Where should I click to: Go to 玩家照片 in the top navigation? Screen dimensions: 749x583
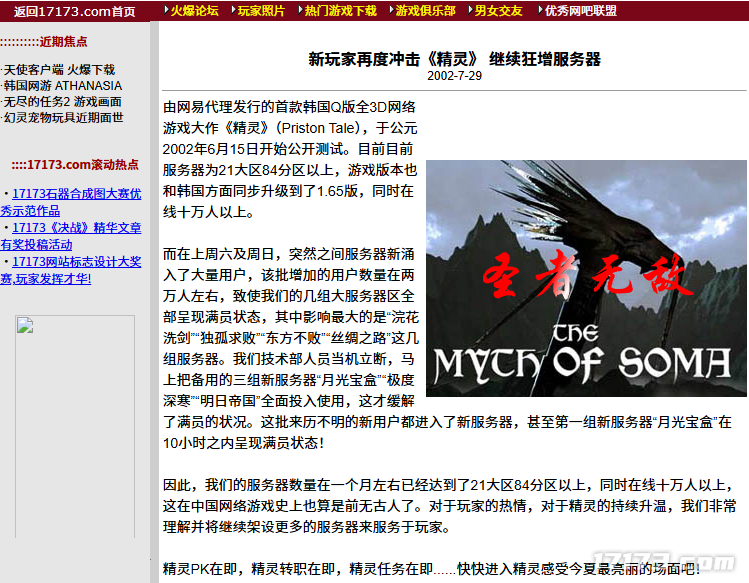click(261, 11)
